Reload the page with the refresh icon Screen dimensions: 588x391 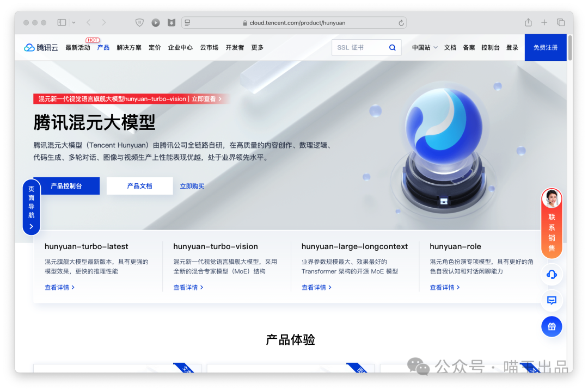pos(401,23)
